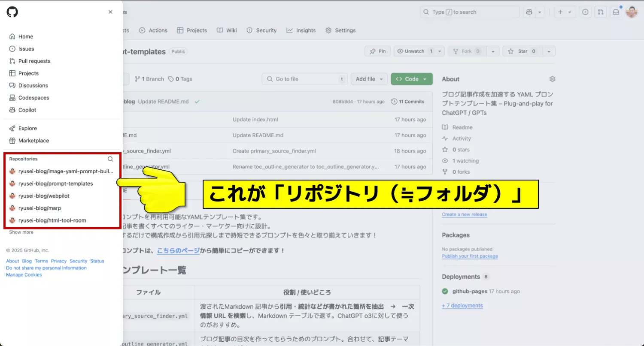The height and width of the screenshot is (346, 644).
Task: Click Do not share my personal information
Action: pos(46,268)
